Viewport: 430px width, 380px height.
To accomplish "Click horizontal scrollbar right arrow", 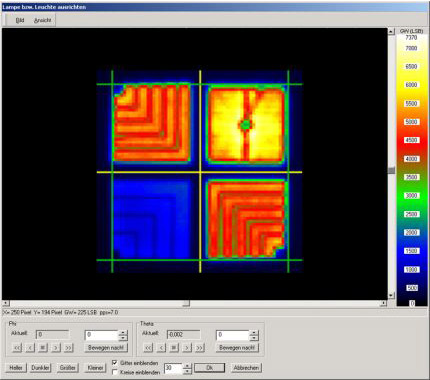I will (383, 303).
